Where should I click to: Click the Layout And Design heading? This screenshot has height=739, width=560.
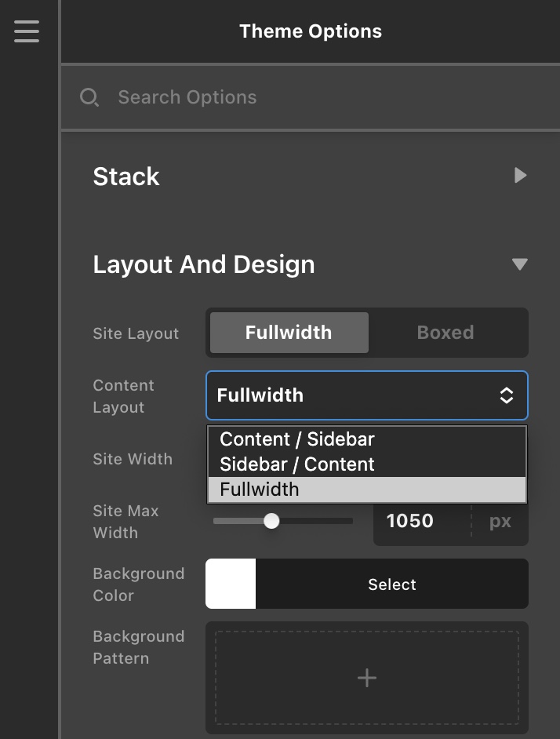pos(204,264)
